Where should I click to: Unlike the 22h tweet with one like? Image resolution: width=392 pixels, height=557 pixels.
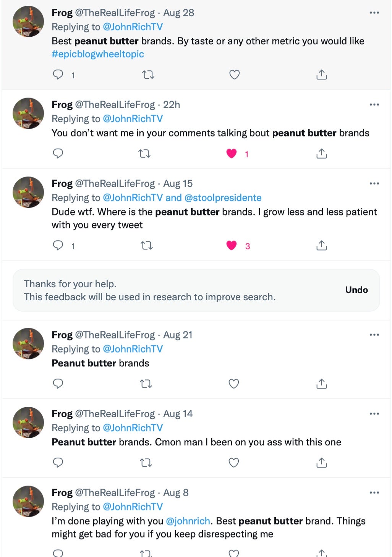(232, 154)
